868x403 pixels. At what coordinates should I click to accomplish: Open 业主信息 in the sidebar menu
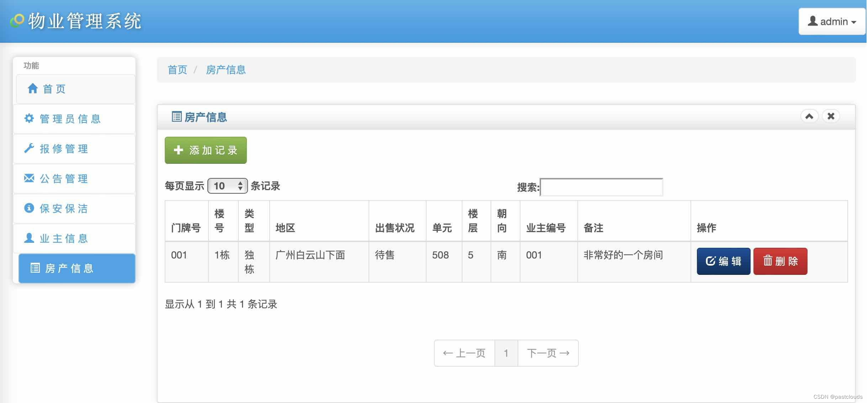64,238
